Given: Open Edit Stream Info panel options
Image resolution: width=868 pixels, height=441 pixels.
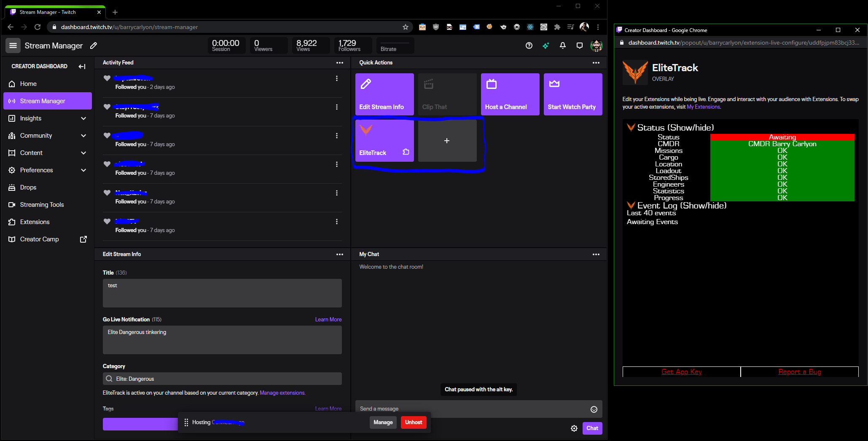Looking at the screenshot, I should point(340,254).
